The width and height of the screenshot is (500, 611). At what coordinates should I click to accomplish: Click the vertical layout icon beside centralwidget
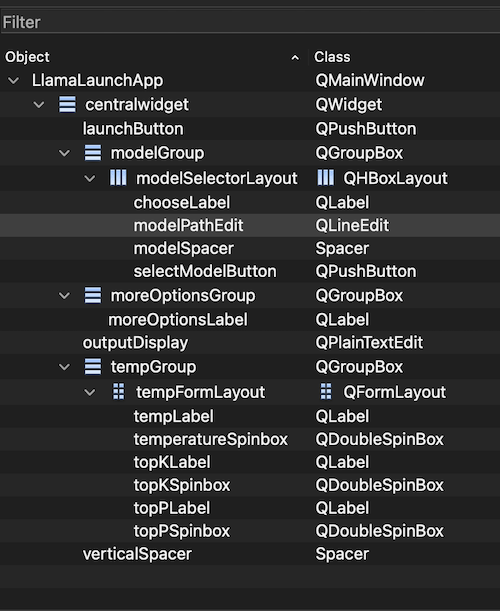[x=67, y=104]
